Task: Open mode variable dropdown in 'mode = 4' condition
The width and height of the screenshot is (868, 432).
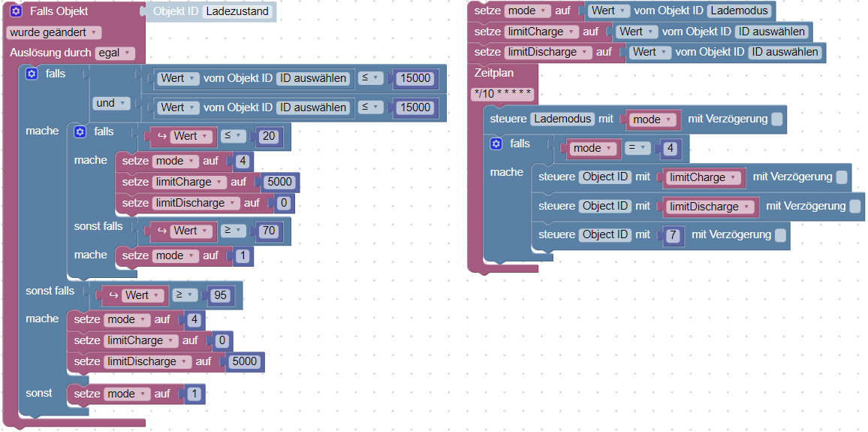Action: [593, 148]
